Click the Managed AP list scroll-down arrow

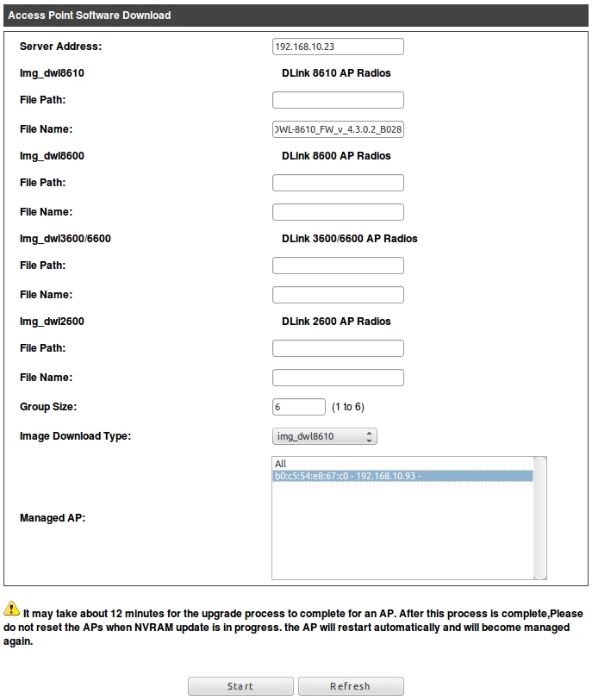tap(539, 572)
